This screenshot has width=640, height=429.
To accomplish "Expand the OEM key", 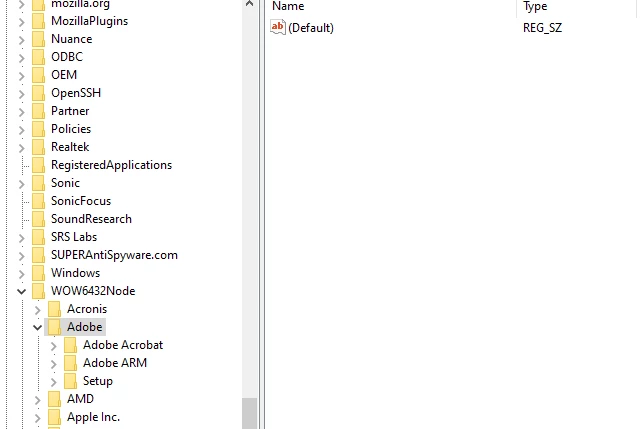I will pyautogui.click(x=22, y=76).
